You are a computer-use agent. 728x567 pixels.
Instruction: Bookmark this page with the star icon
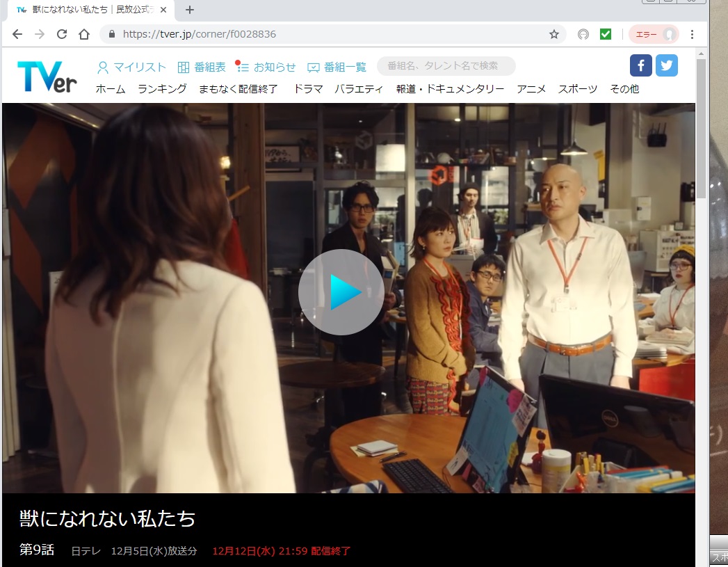553,34
